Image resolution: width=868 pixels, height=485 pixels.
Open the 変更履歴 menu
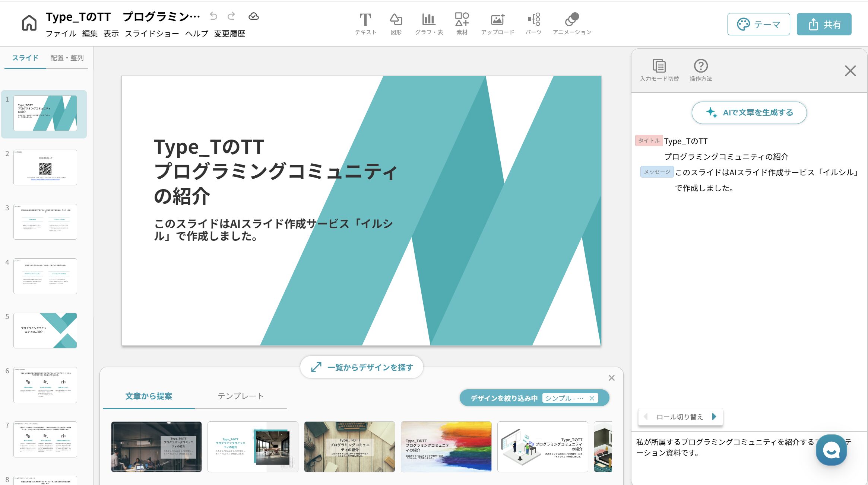tap(229, 34)
